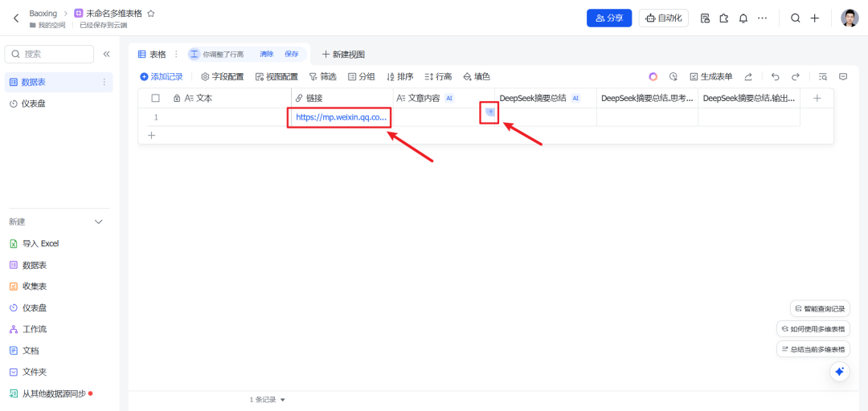Open the comments icon in toolbar
The height and width of the screenshot is (411, 868).
tap(843, 77)
